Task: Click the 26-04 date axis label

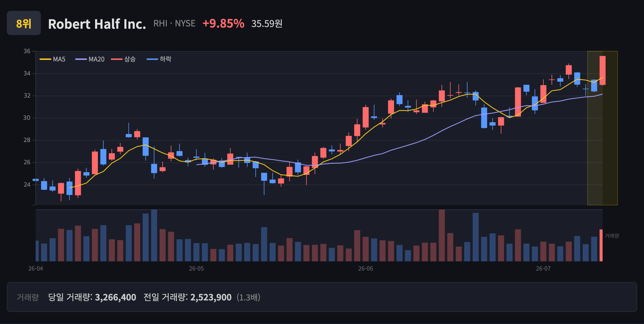Action: click(35, 268)
